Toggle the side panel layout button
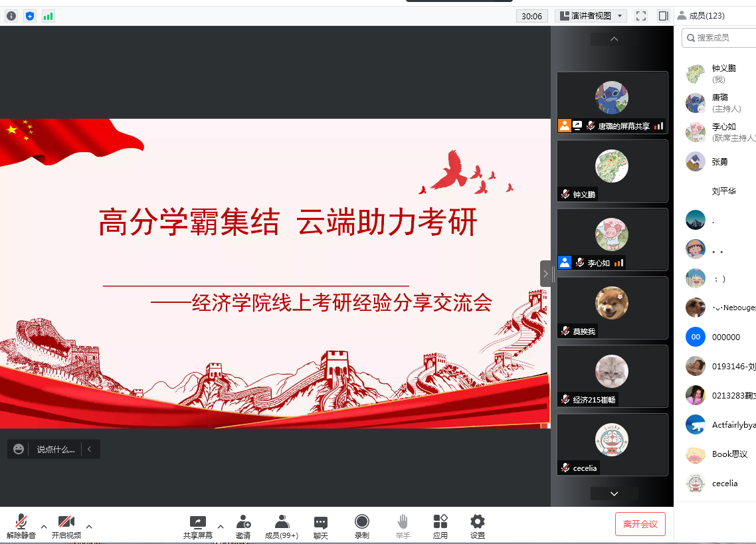 tap(663, 16)
